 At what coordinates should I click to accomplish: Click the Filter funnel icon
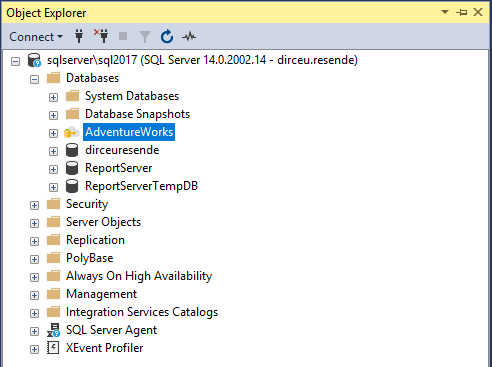coord(145,37)
